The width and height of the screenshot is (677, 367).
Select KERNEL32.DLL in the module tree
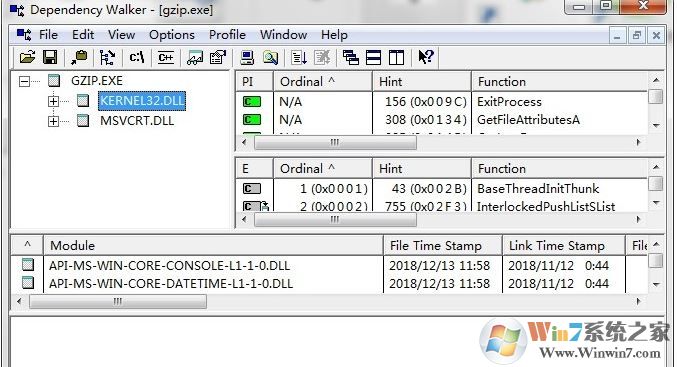pos(142,101)
